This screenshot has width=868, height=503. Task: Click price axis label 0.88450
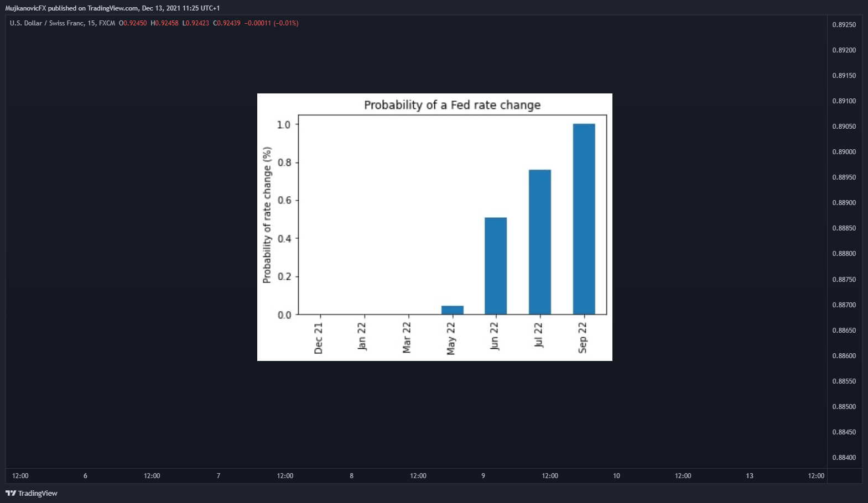[x=844, y=432]
